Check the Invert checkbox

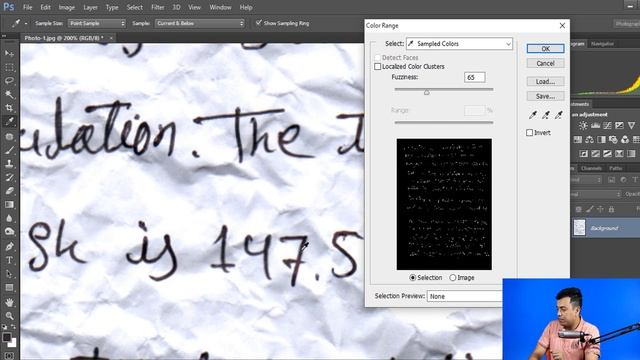[529, 133]
